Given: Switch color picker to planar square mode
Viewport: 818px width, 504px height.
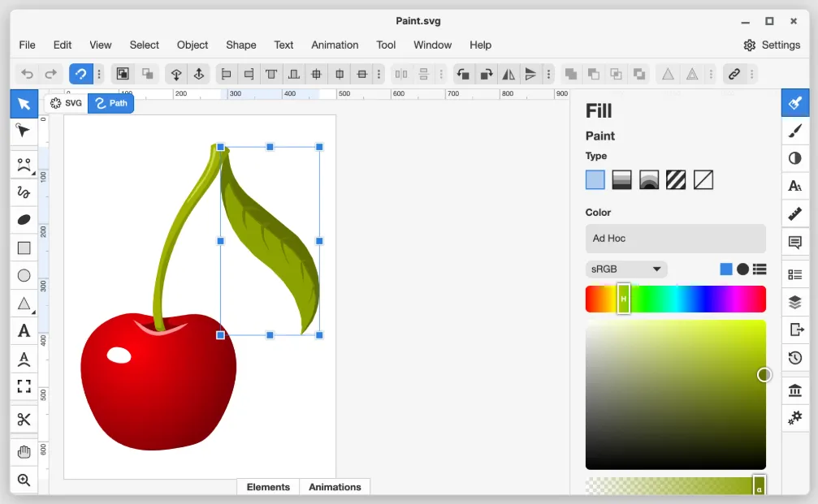Looking at the screenshot, I should point(725,269).
